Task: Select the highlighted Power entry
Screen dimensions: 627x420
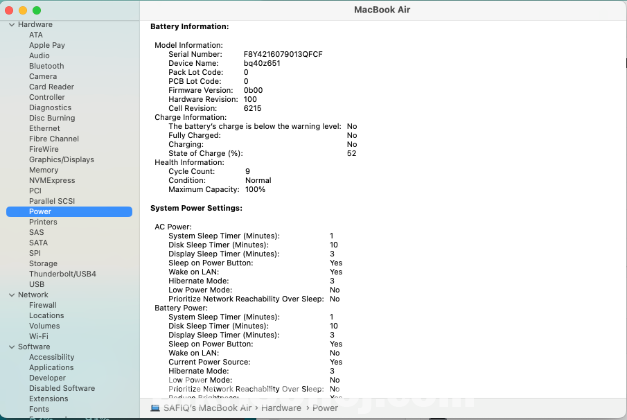Action: pos(69,212)
